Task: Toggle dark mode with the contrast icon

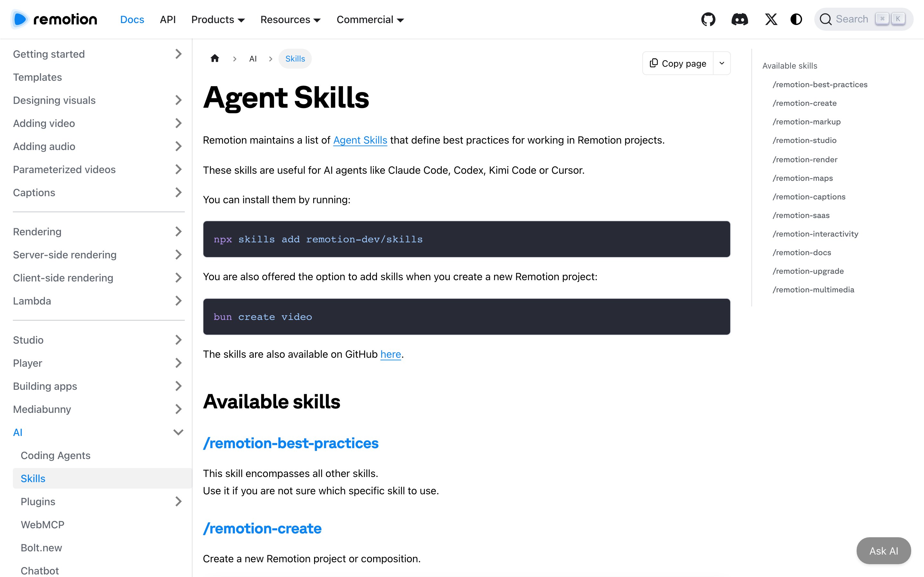Action: tap(796, 20)
